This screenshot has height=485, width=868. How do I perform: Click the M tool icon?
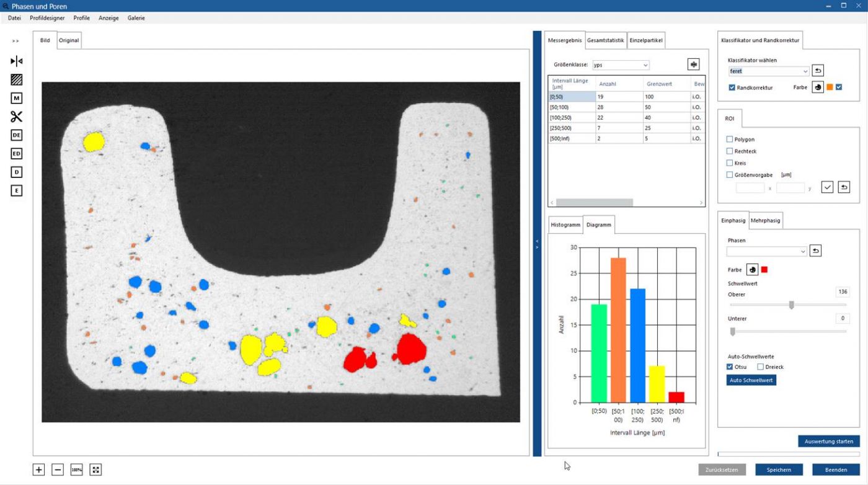coord(17,98)
